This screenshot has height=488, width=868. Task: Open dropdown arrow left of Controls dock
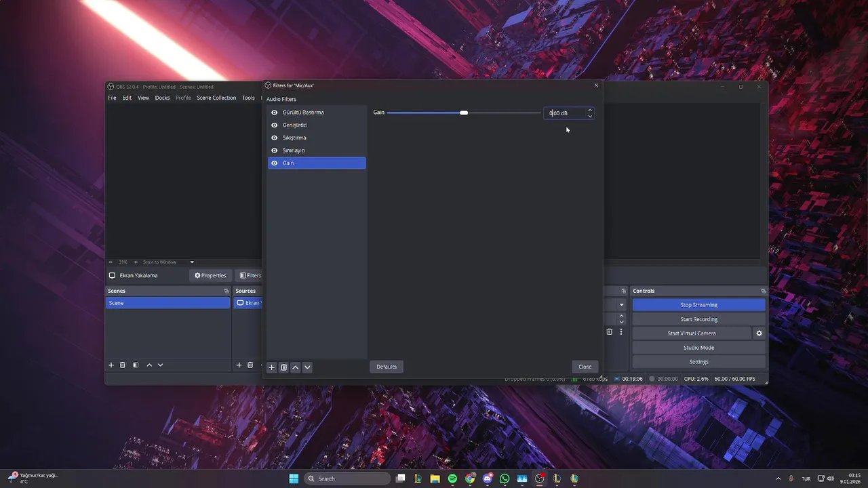621,305
